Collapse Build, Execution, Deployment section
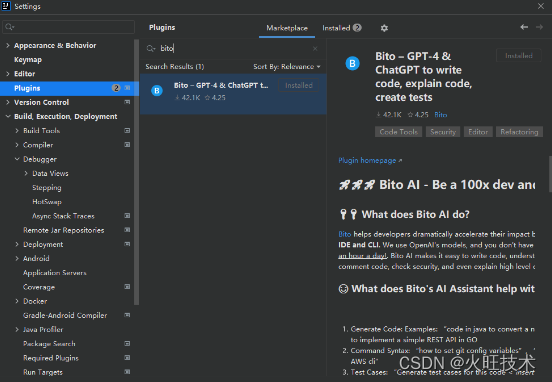The image size is (552, 382). 8,116
